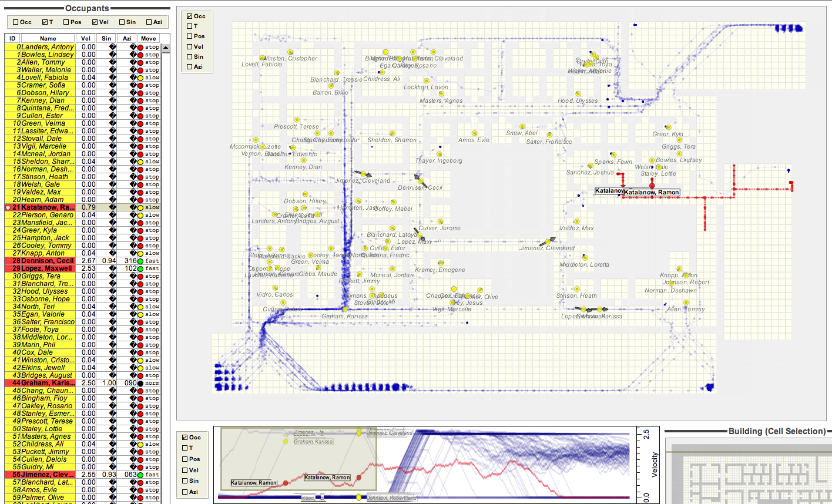Viewport: 832px width, 504px height.
Task: Click the yellow Johnson, Robert marker on timeline bottom
Action: (359, 497)
